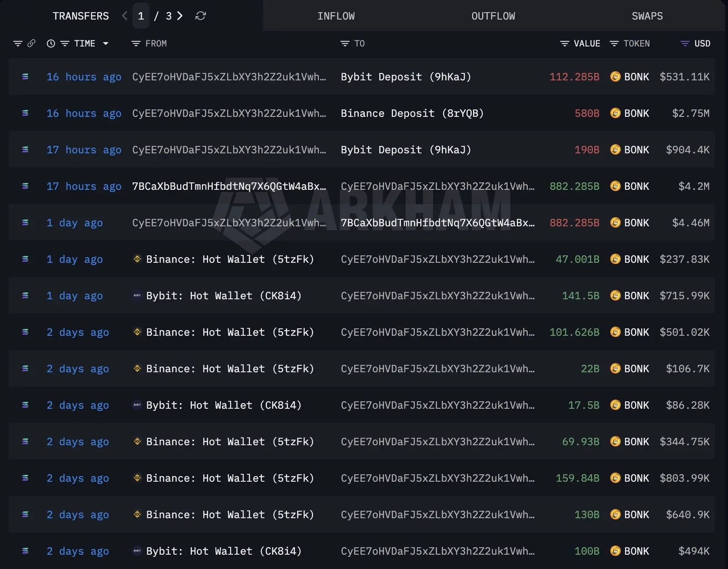Click Binance logo on 69.93B row
Image resolution: width=728 pixels, height=569 pixels.
click(x=137, y=441)
